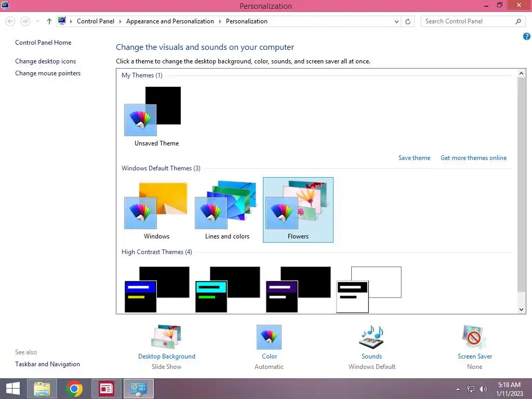
Task: Open Change desktop icons
Action: (46, 61)
